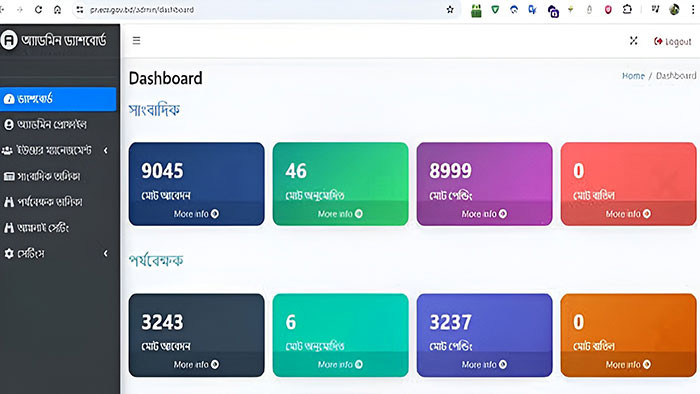Click the 8999 pending count
The height and width of the screenshot is (394, 700).
tap(450, 171)
